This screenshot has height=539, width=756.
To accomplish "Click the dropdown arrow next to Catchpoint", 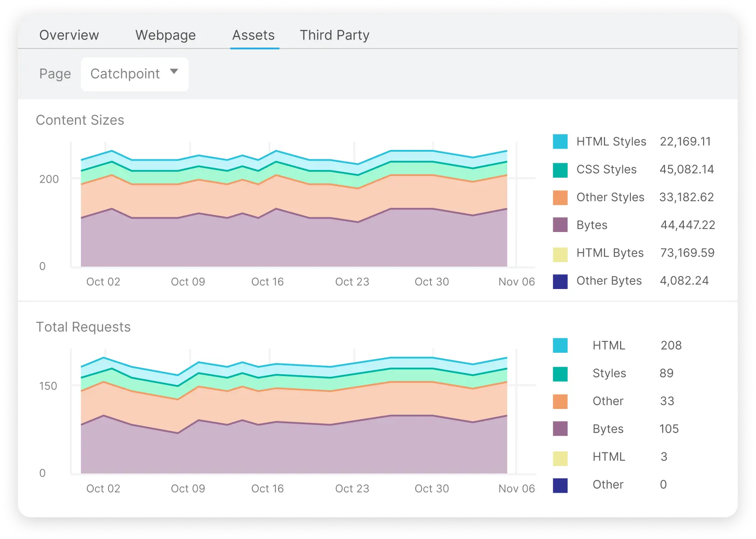I will (x=174, y=72).
